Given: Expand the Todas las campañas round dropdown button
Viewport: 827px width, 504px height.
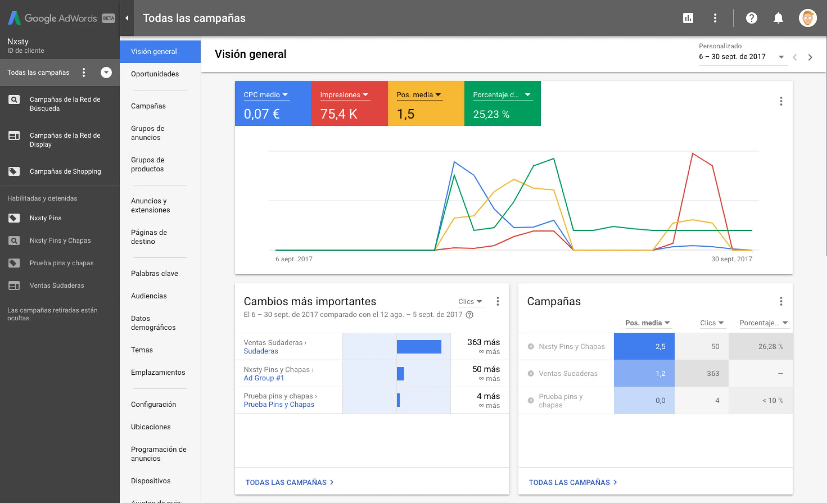Looking at the screenshot, I should point(106,72).
